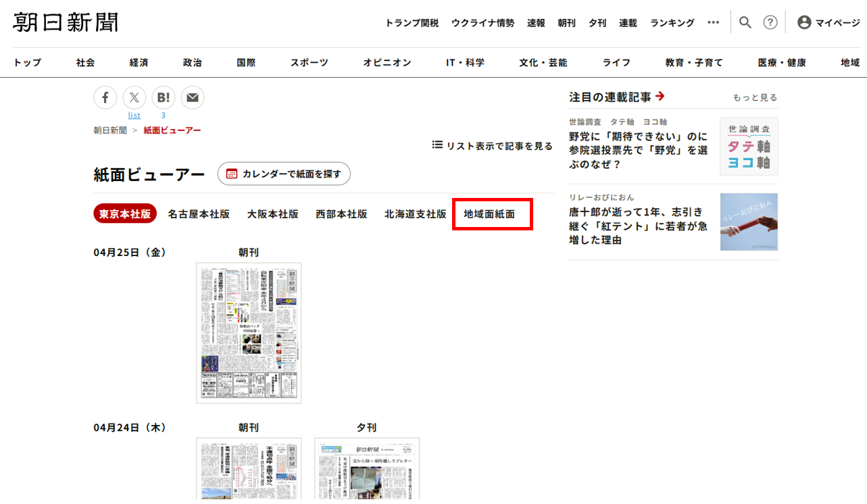This screenshot has height=504, width=867.
Task: Select 地域 category
Action: (850, 63)
